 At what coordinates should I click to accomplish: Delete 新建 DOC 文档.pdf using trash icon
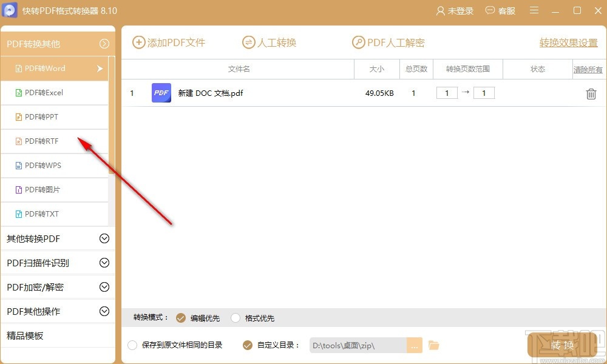590,93
